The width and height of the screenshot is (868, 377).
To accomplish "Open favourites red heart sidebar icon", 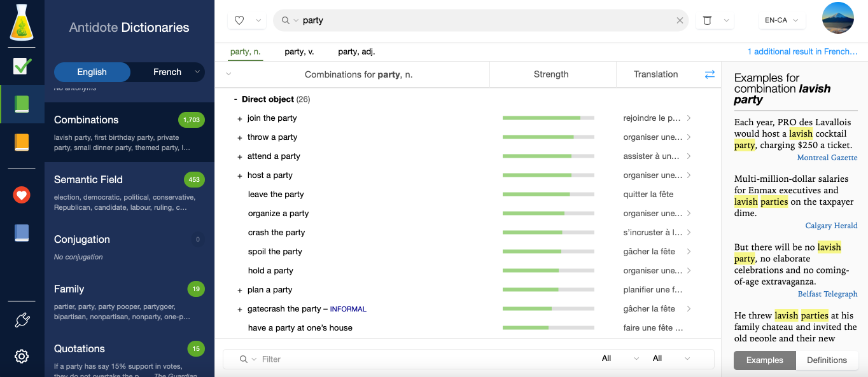I will [22, 195].
